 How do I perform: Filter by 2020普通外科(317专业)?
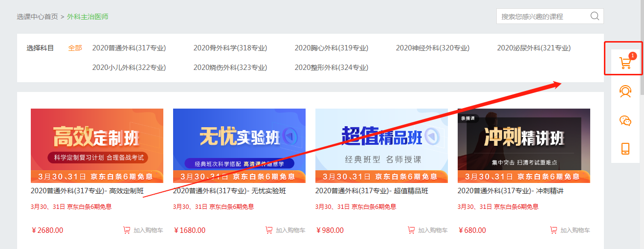point(129,48)
